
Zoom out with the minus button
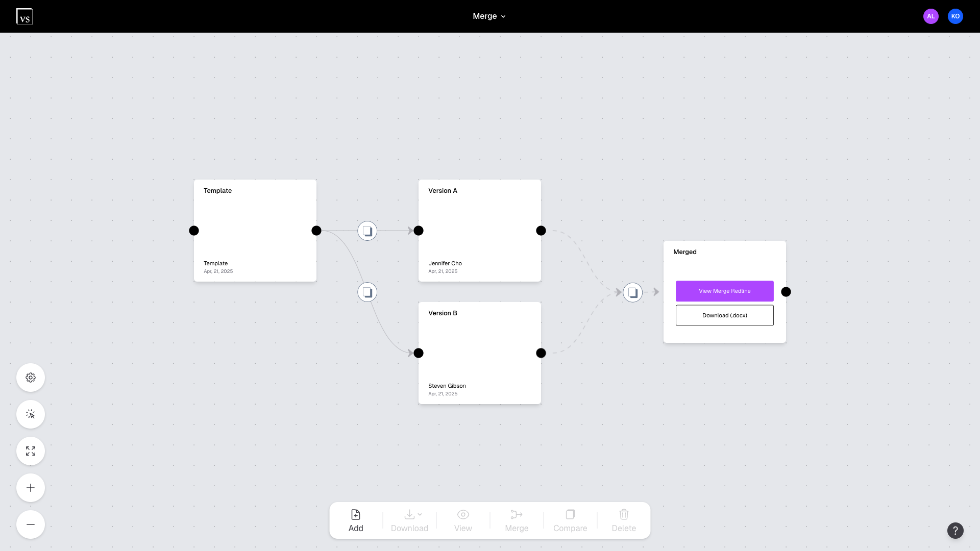pos(31,524)
